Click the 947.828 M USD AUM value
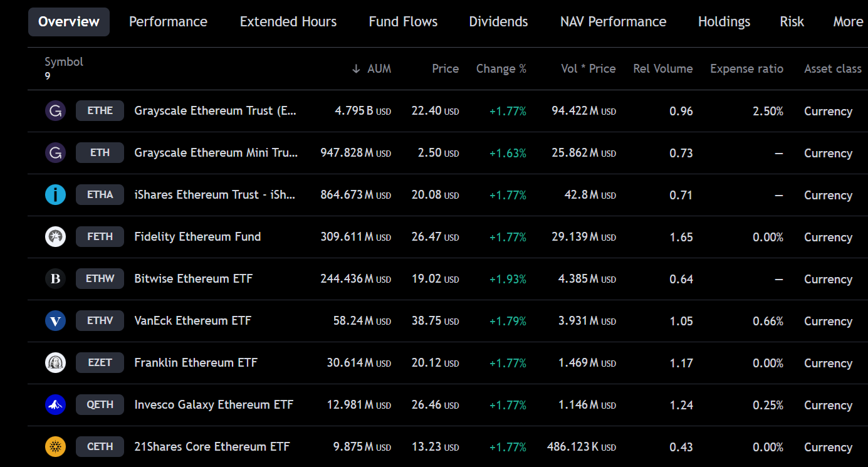 click(356, 153)
